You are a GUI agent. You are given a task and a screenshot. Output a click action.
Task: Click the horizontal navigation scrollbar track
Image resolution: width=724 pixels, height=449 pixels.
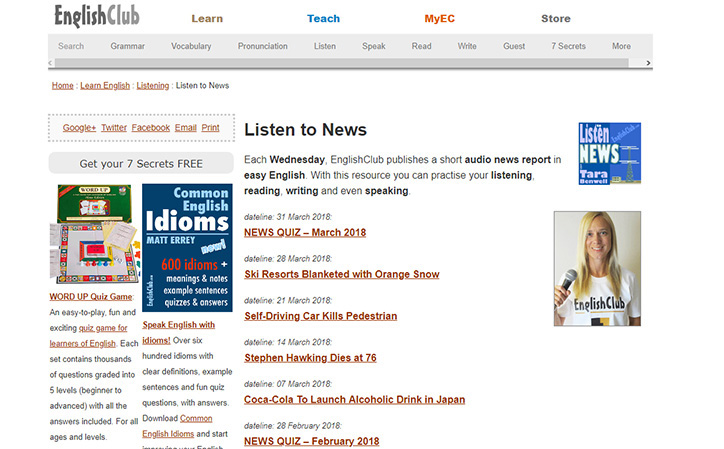point(342,63)
